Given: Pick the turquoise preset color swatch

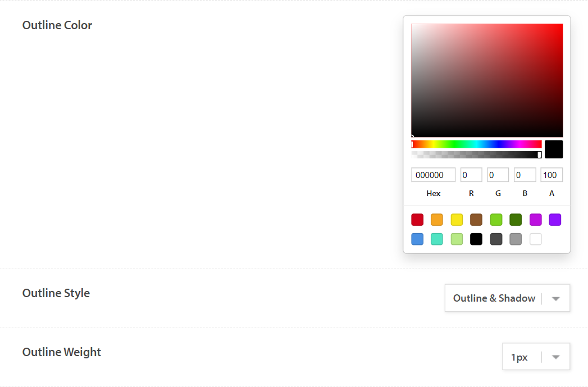Looking at the screenshot, I should point(436,239).
